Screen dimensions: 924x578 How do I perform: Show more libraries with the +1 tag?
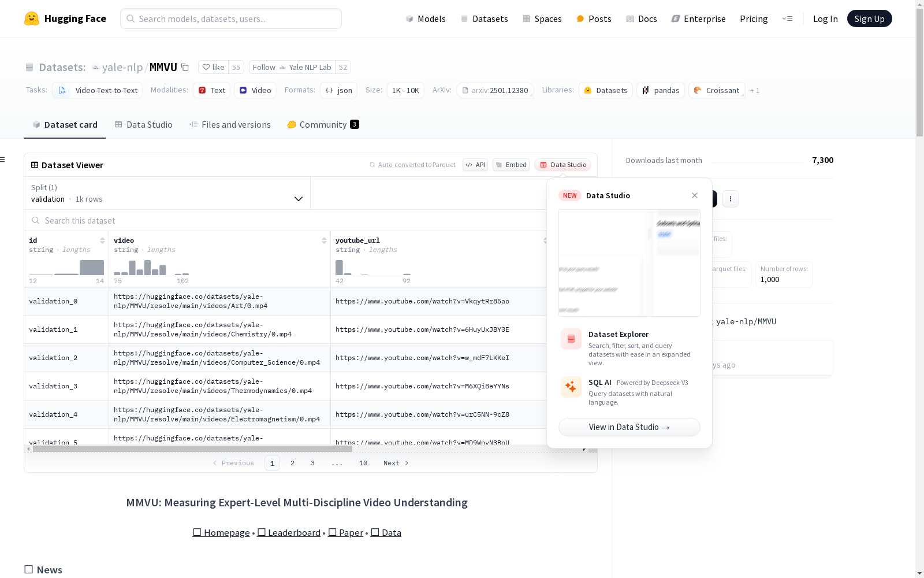(x=755, y=90)
